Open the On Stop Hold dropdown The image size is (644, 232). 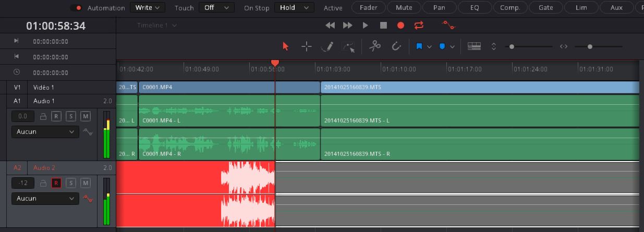(x=294, y=8)
